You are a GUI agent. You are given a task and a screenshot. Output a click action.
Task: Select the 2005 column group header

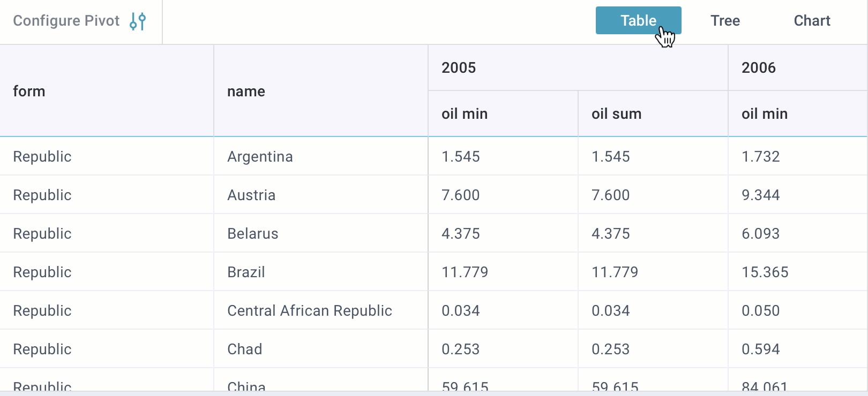[459, 68]
